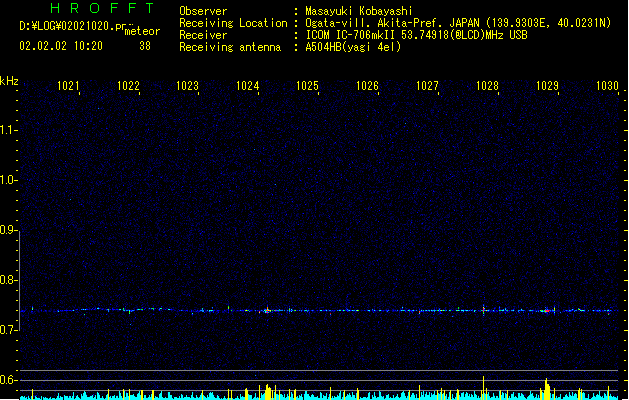Click time marker 1029
629x400 pixels.
click(x=547, y=86)
